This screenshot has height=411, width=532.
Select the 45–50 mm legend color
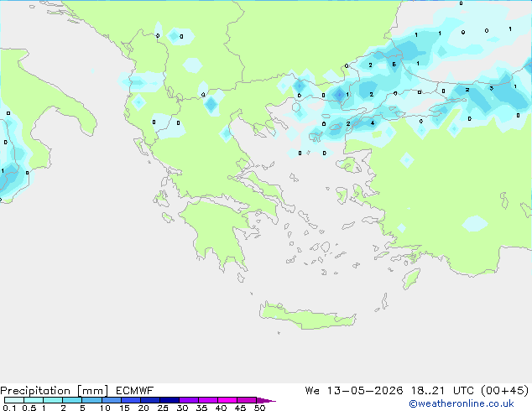coord(247,400)
